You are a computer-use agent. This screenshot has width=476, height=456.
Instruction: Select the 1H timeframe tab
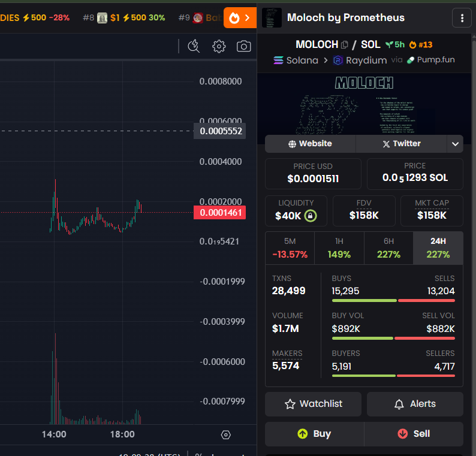click(339, 248)
